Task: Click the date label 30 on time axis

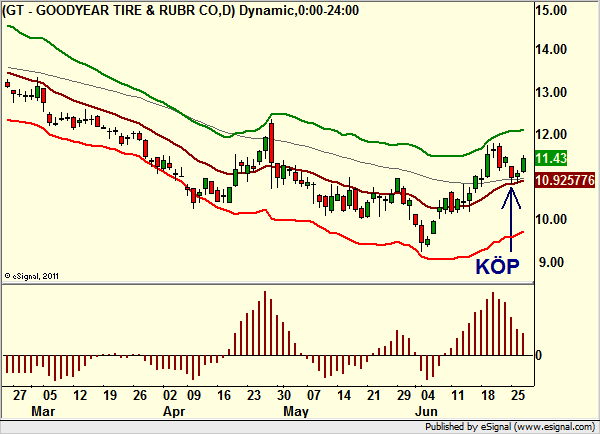Action: 284,395
